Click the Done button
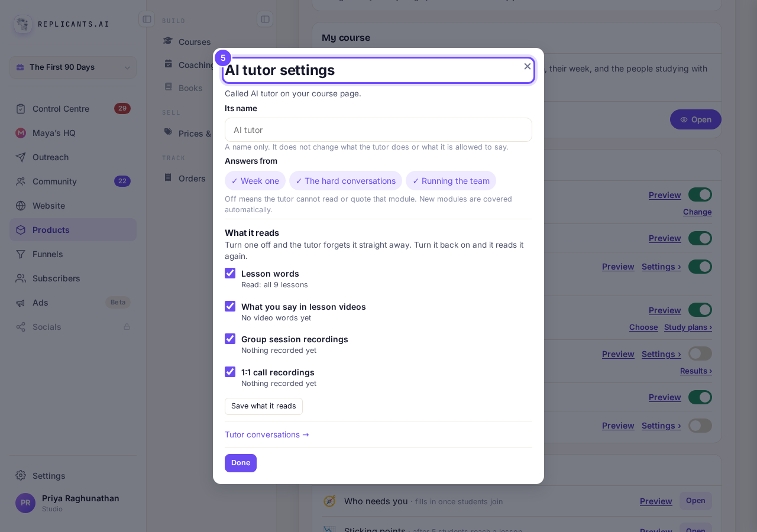Screen dimensions: 757x532 tap(241, 463)
